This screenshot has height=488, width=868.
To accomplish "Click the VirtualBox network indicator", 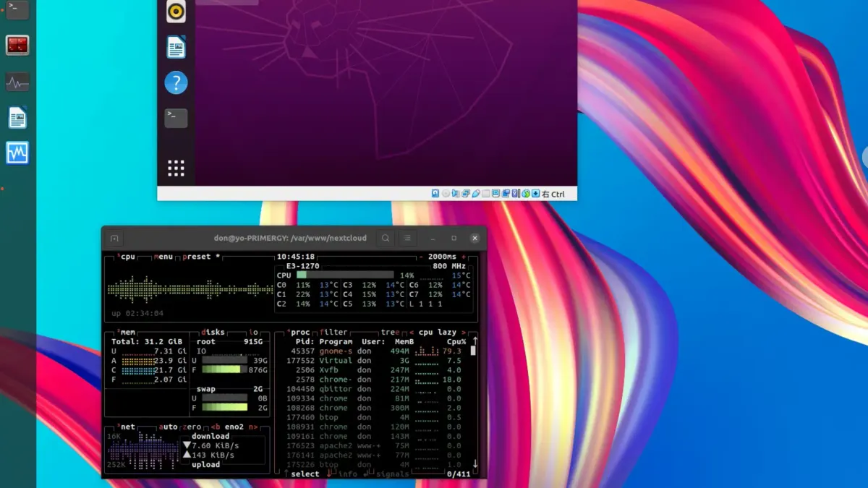I will 466,194.
